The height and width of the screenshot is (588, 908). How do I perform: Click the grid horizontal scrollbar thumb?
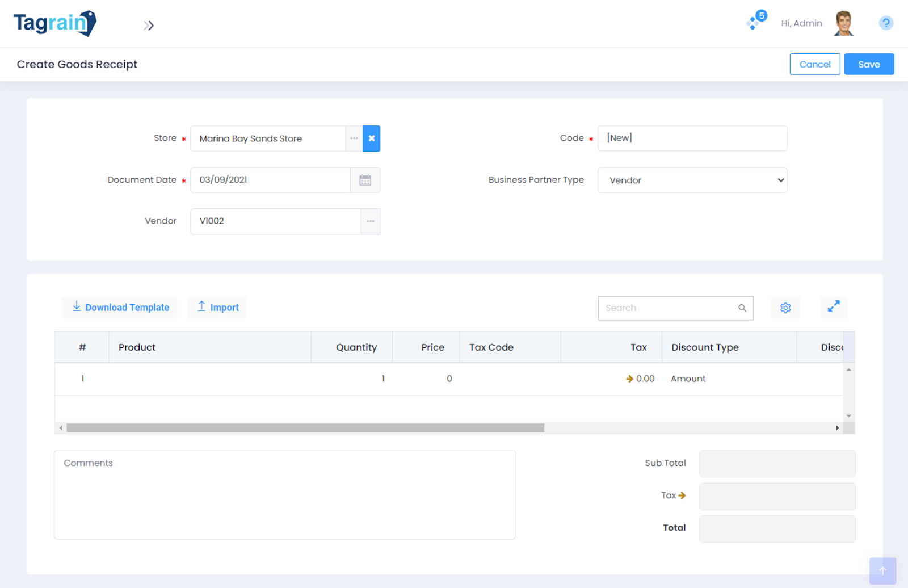coord(305,428)
